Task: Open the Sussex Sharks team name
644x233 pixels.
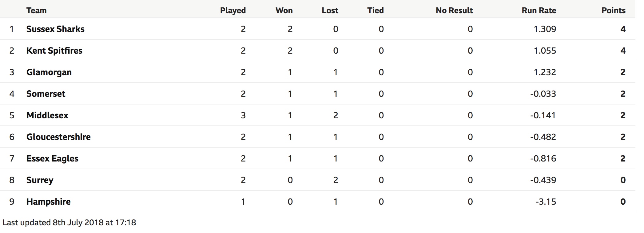Action: 55,29
